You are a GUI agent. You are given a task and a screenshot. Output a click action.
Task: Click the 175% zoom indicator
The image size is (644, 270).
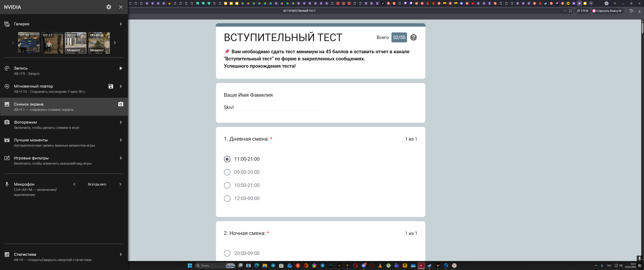point(582,11)
